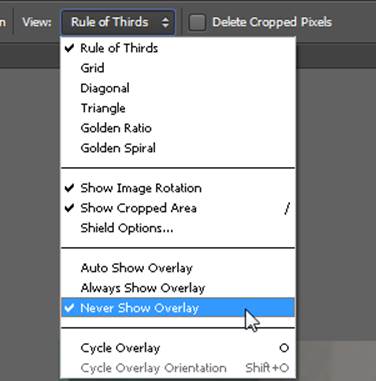Click the checkmark beside Show Cropped Area
Image resolution: width=376 pixels, height=381 pixels.
click(69, 208)
